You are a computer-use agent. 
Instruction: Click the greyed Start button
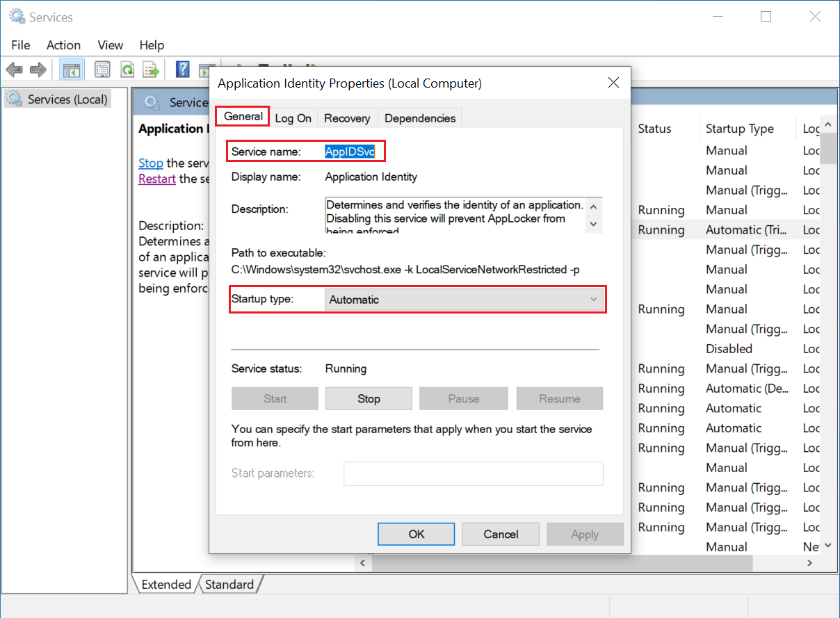click(275, 398)
